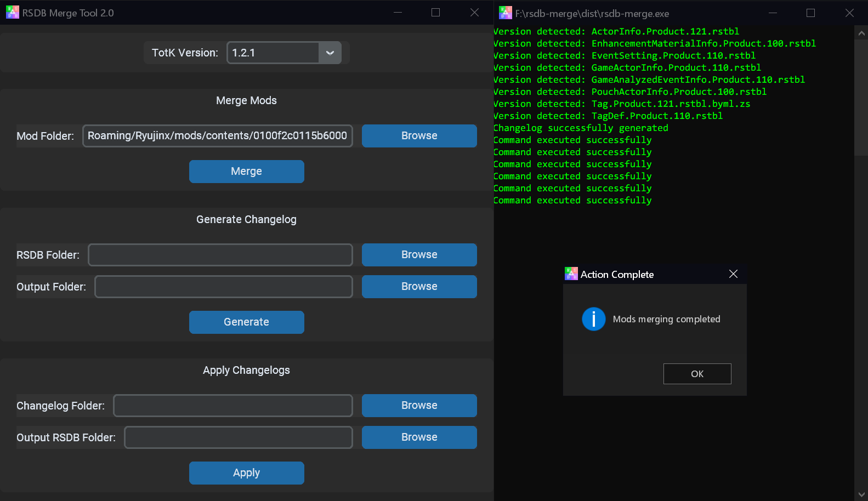
Task: Click the EventSetting.Product.110.rstbl console line
Action: click(625, 55)
